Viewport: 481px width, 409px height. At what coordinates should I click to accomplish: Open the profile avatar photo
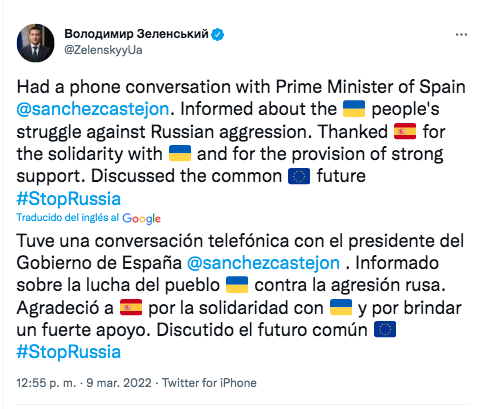click(36, 43)
